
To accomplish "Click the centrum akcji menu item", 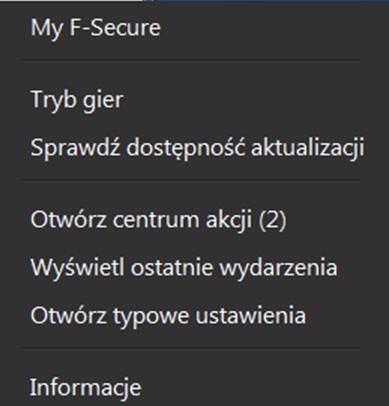I will click(158, 220).
